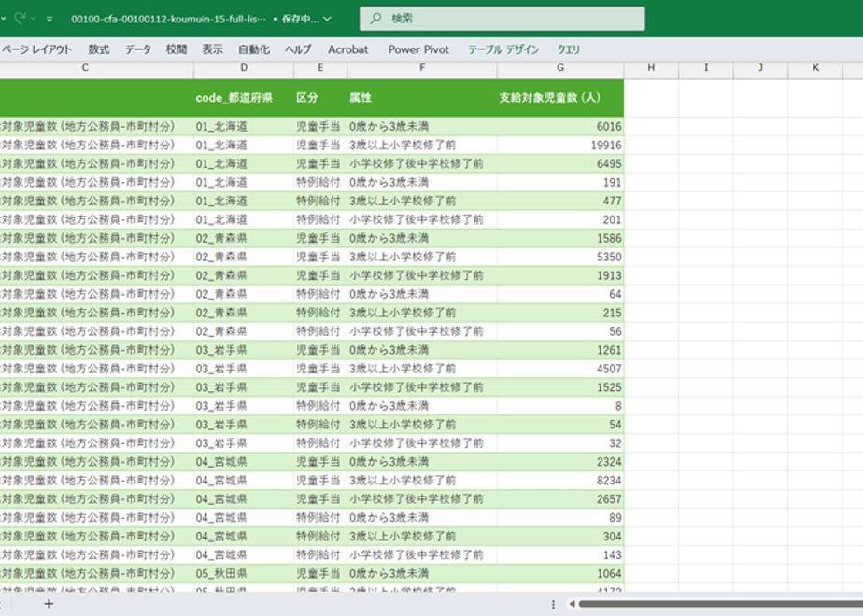Select column C header
This screenshot has width=863, height=616.
tap(85, 67)
